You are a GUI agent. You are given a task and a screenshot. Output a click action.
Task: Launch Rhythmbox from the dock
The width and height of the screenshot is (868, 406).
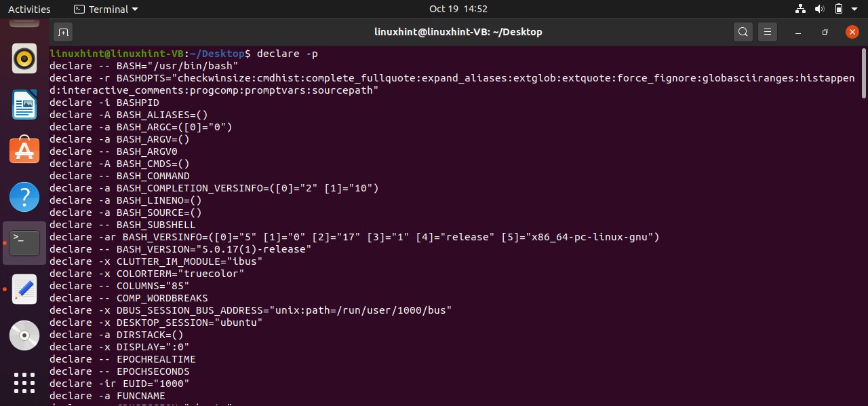click(24, 59)
